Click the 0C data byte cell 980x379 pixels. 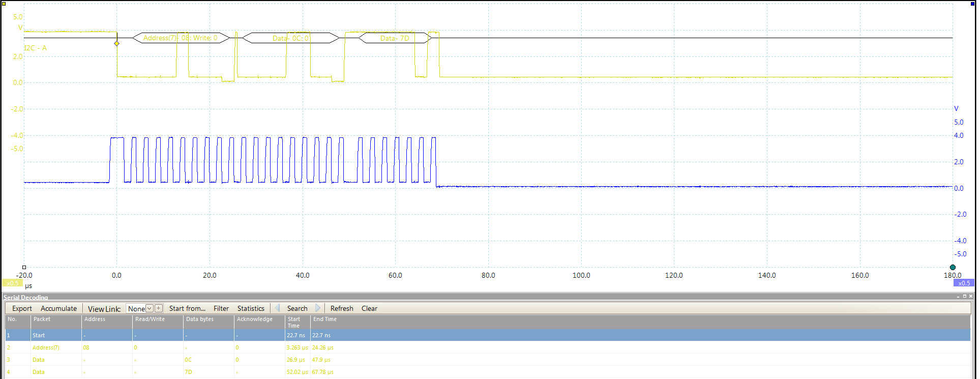[209, 360]
